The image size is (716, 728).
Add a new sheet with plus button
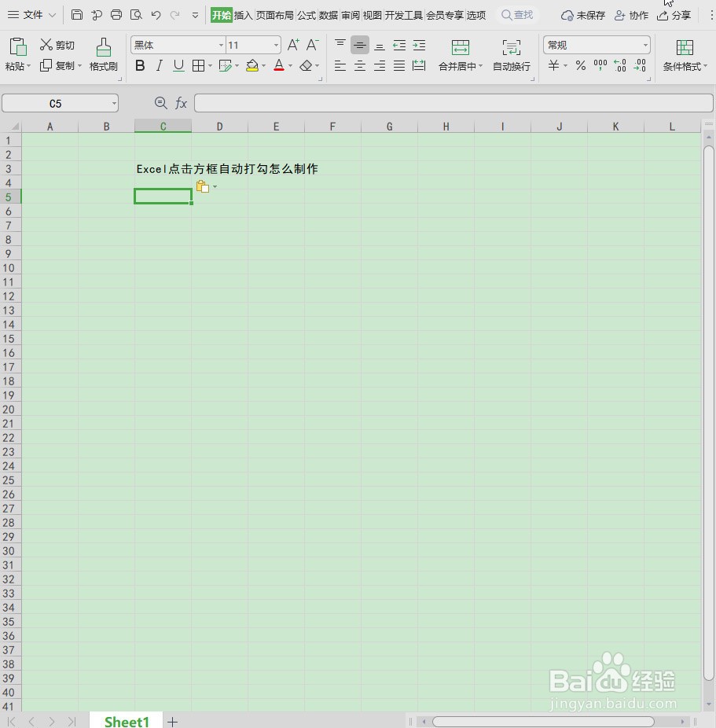pos(173,722)
